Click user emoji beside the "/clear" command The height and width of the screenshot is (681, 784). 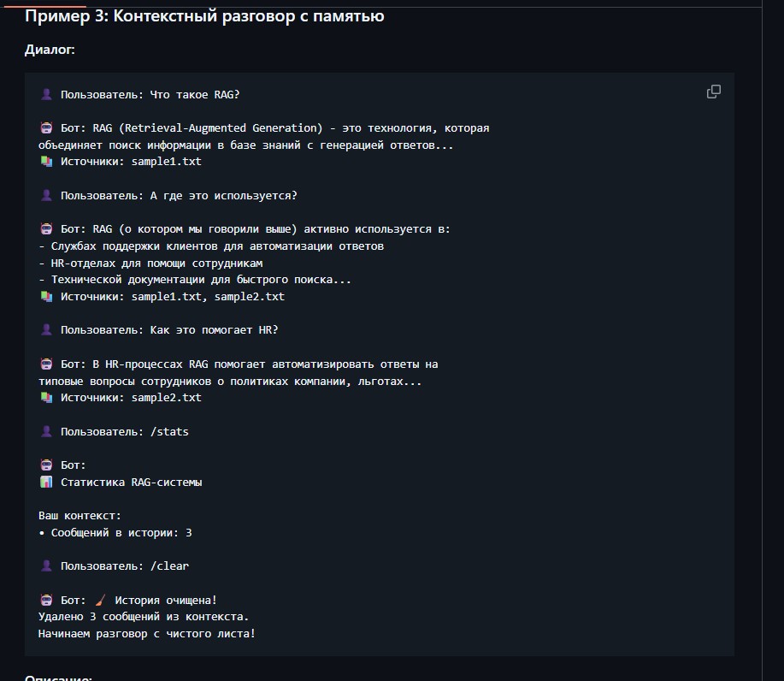coord(46,566)
